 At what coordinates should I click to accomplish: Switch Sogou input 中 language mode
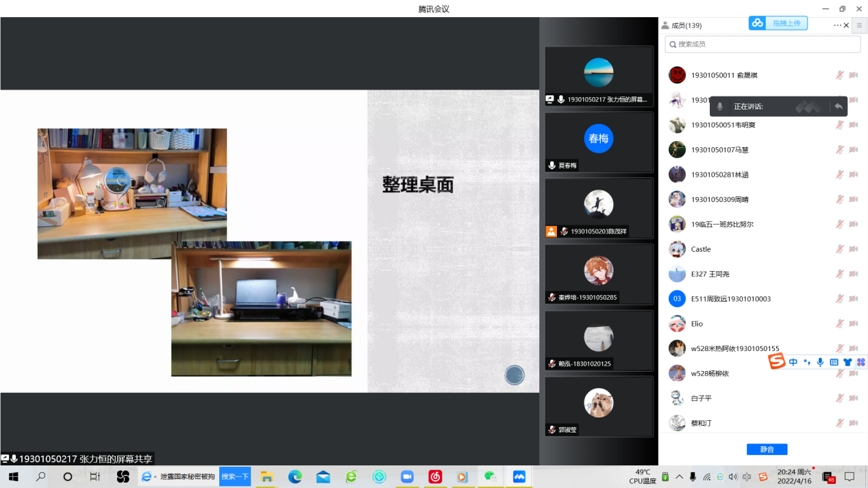click(793, 362)
